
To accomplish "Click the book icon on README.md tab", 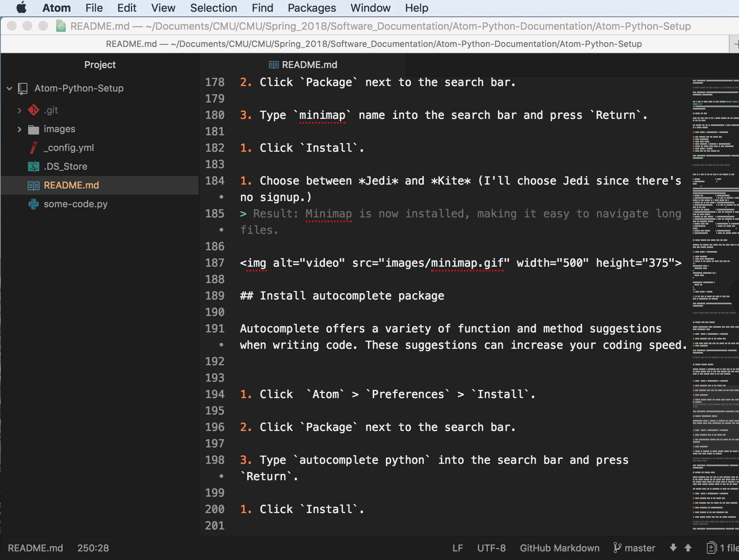I will coord(274,65).
